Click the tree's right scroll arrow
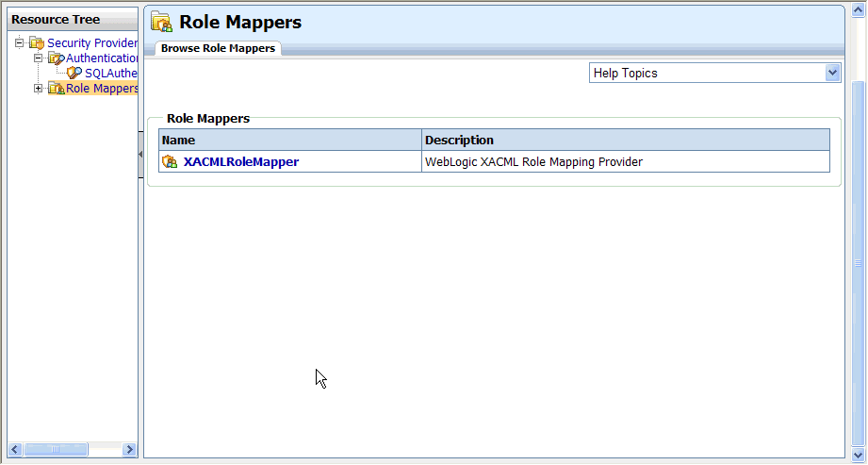868x465 pixels. coord(129,449)
